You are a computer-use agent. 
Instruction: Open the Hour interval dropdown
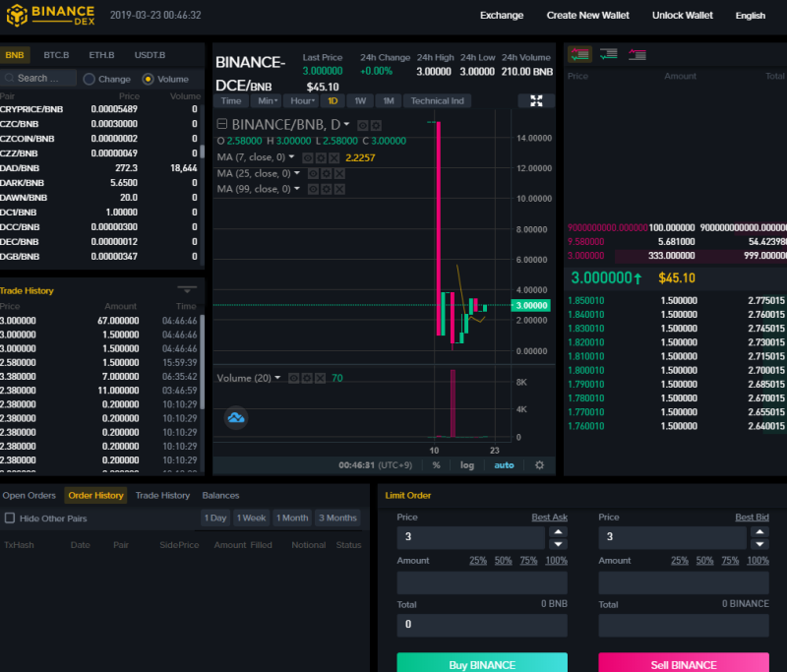tap(302, 101)
